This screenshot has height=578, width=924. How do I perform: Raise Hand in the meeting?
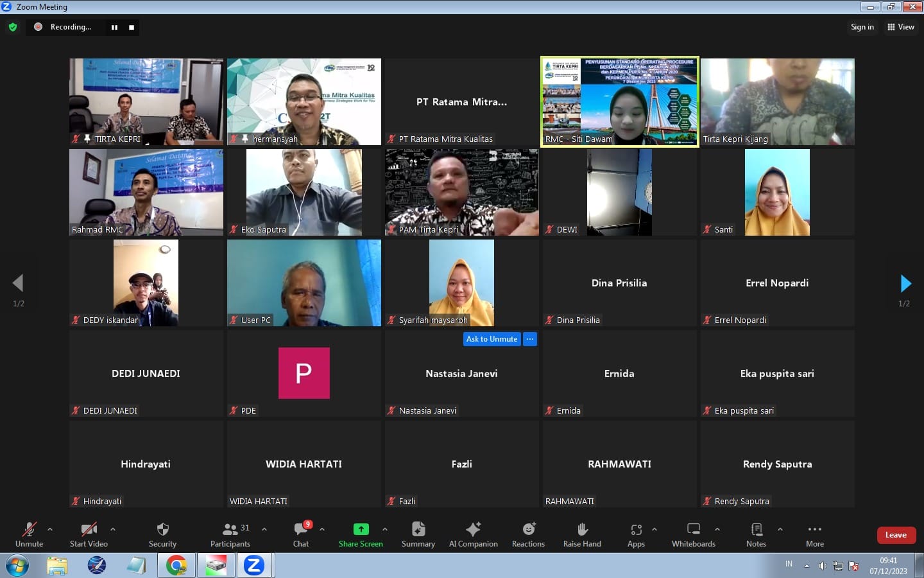(582, 534)
